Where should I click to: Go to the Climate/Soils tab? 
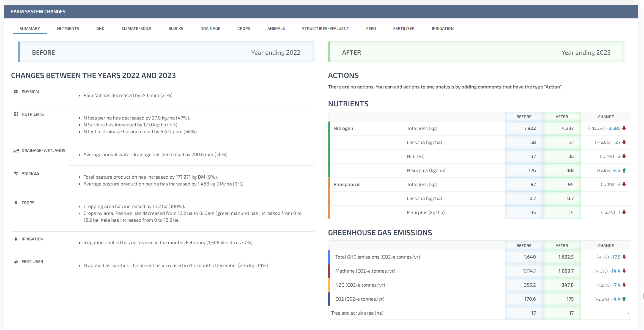point(136,29)
